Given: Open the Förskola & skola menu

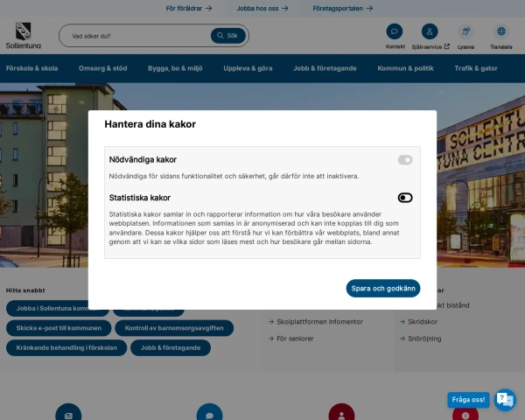Looking at the screenshot, I should click(31, 68).
